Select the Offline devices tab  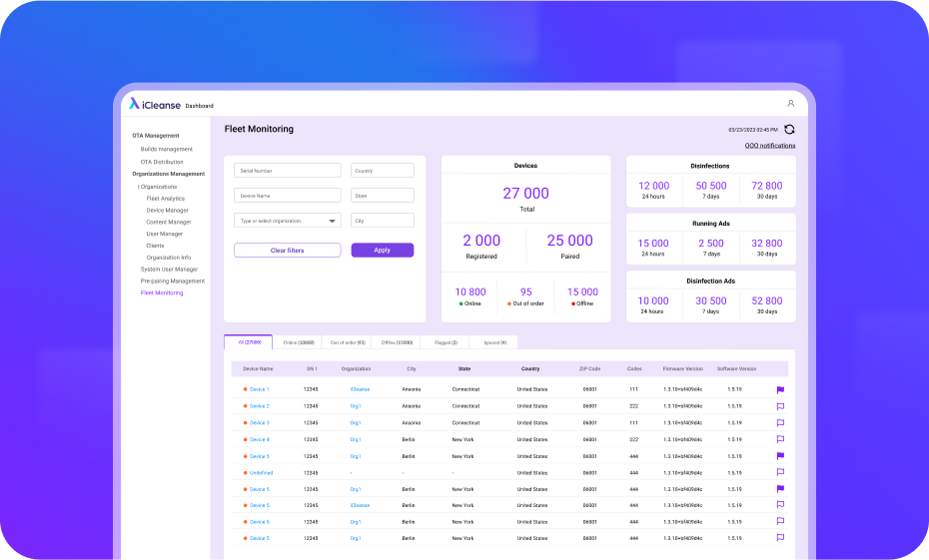[x=396, y=342]
